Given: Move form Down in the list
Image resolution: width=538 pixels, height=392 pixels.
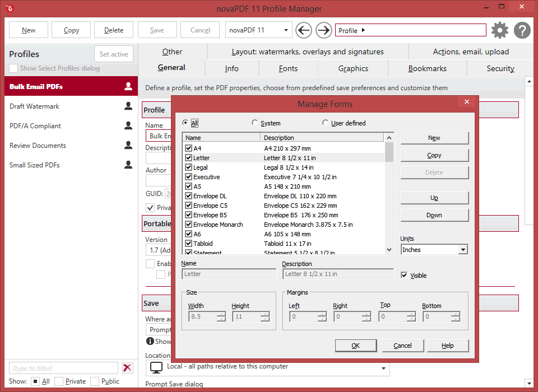Looking at the screenshot, I should (x=434, y=215).
